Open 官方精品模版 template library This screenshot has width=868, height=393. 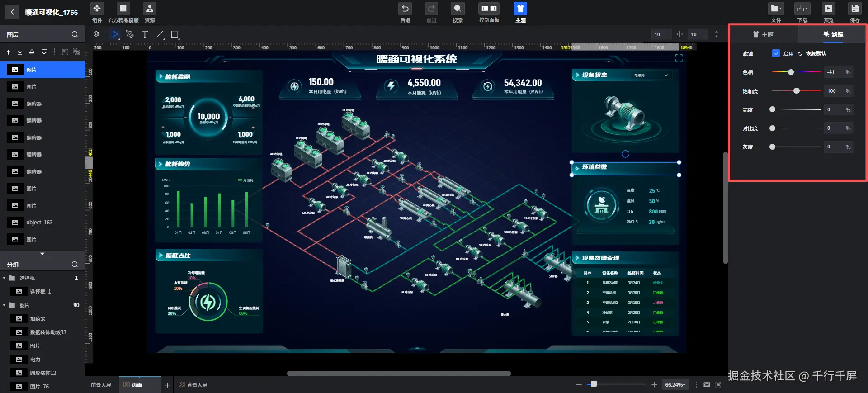coord(123,12)
